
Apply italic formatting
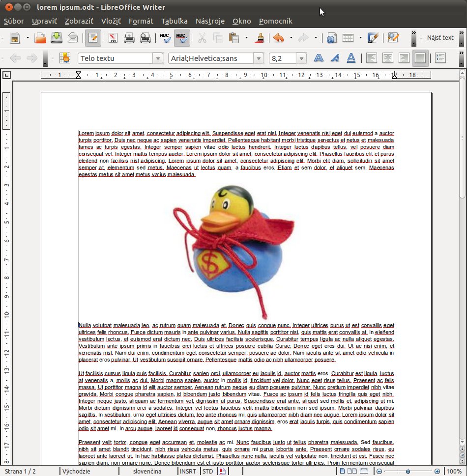[335, 58]
